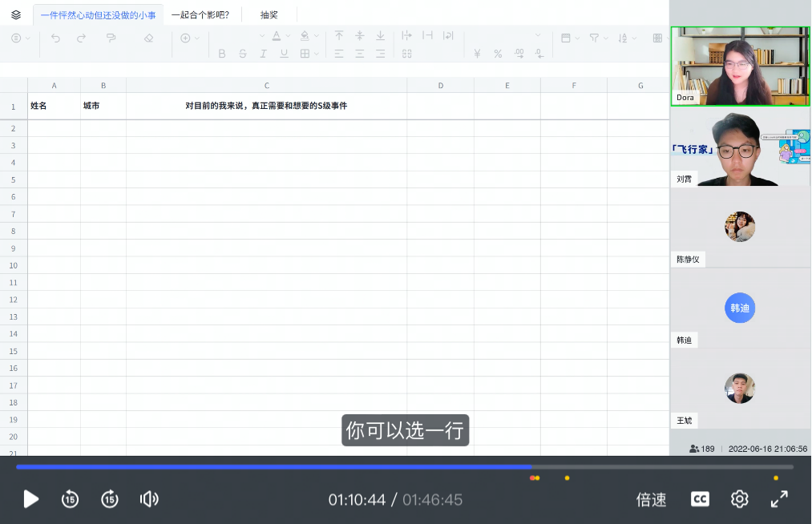Apply underline formatting

pos(282,54)
